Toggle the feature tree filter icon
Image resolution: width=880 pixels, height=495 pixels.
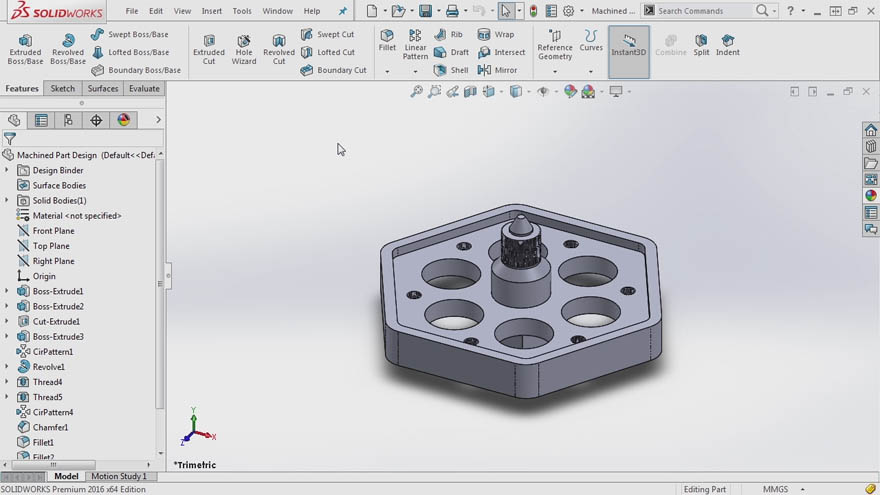click(x=10, y=139)
